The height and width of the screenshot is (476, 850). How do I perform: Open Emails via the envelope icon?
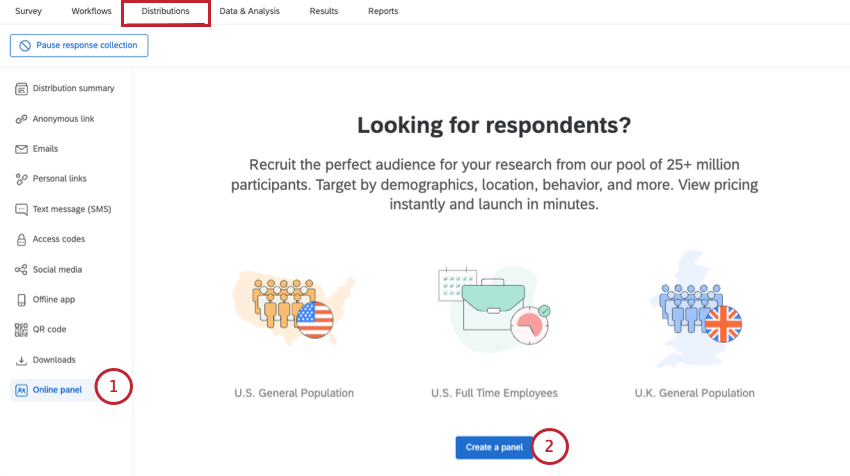click(21, 149)
